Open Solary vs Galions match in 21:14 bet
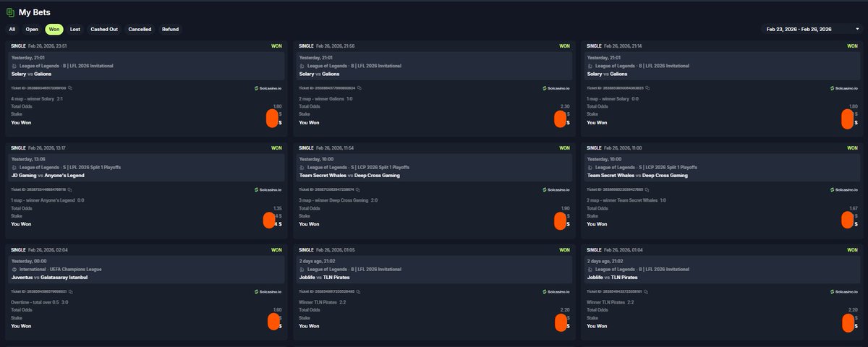The width and height of the screenshot is (868, 347). (x=606, y=74)
